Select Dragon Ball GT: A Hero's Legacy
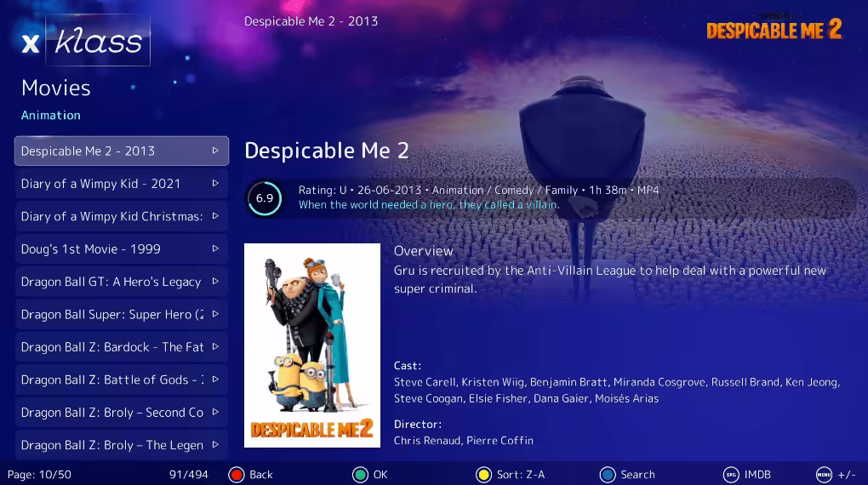Screen dimensions: 868x485 121,282
